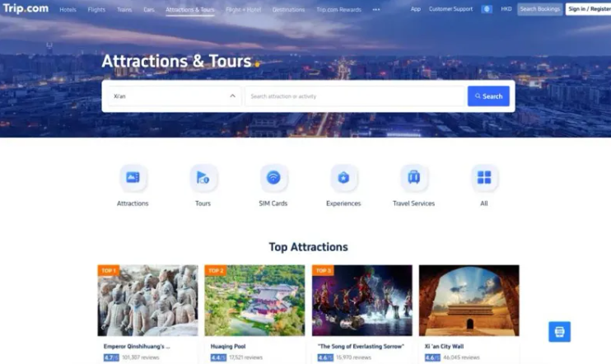
Task: Open the SIM Cards wifi icon
Action: coord(273,178)
